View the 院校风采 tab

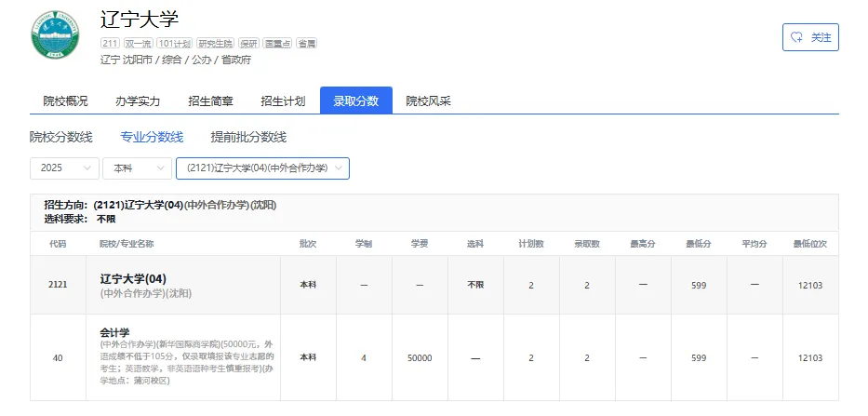(x=429, y=101)
